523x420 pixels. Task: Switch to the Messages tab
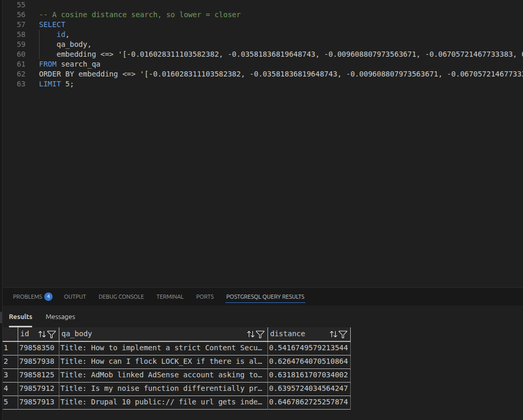point(60,316)
